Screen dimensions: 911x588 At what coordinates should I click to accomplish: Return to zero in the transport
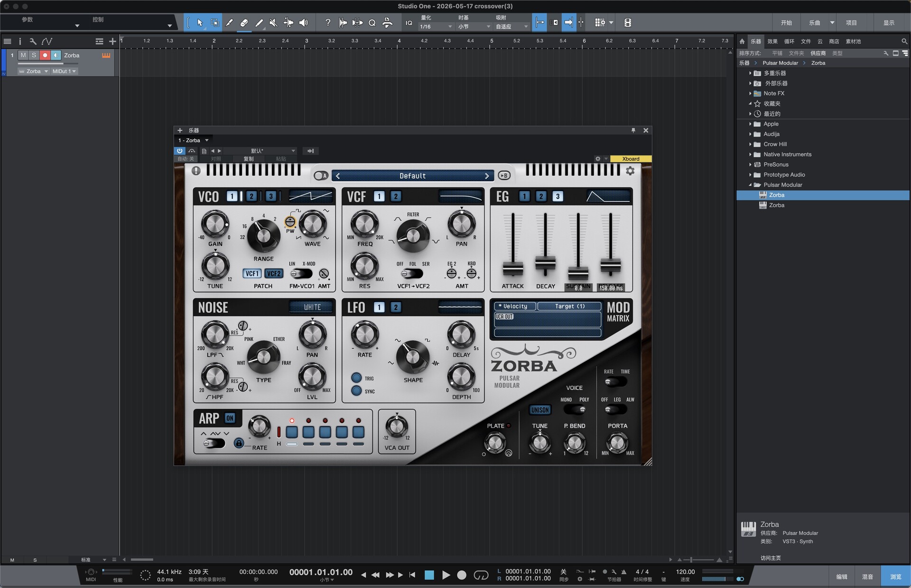click(x=412, y=575)
